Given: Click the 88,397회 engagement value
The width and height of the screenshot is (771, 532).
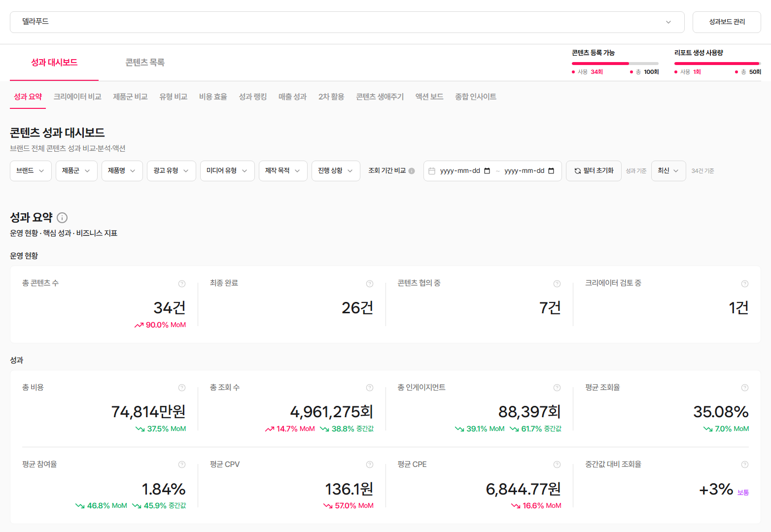Looking at the screenshot, I should pyautogui.click(x=530, y=412).
